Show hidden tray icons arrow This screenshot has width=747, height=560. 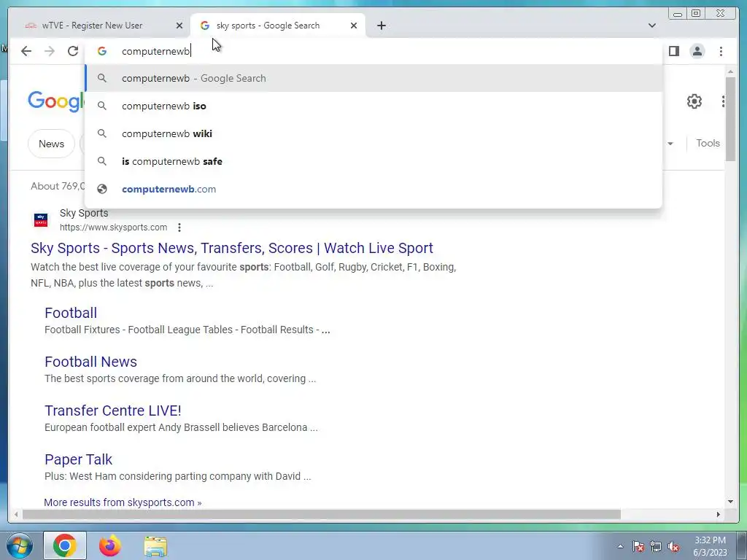click(x=620, y=546)
